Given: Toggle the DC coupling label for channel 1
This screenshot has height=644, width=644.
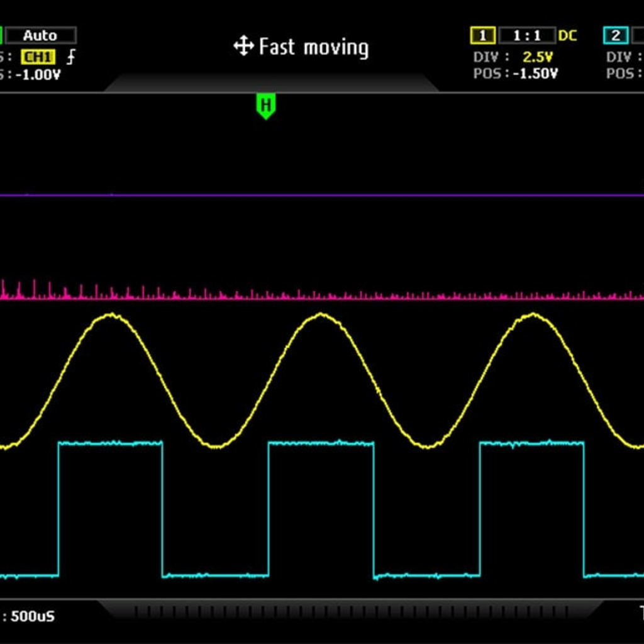Looking at the screenshot, I should coord(567,35).
